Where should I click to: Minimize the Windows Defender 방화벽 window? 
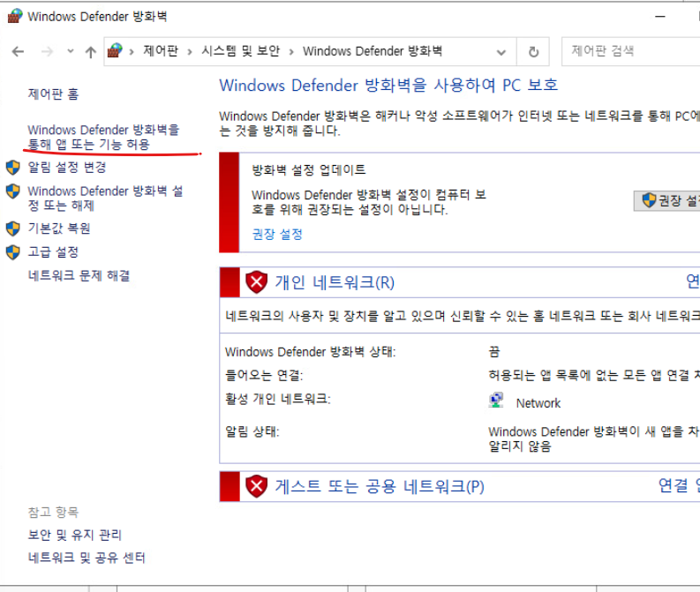click(x=659, y=17)
